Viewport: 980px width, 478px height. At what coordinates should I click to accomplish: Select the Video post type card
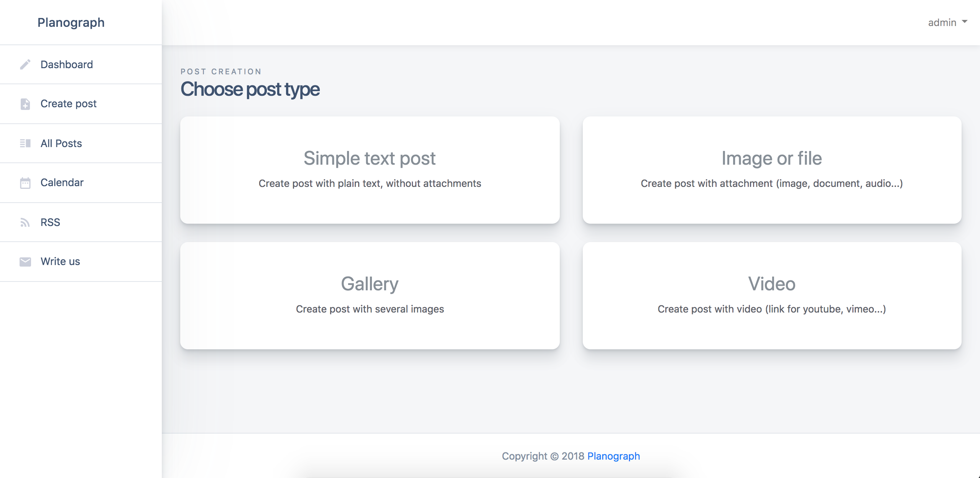click(x=772, y=296)
